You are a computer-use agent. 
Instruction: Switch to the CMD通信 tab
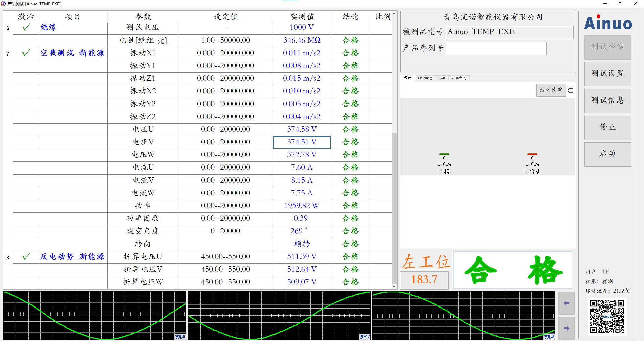[425, 78]
